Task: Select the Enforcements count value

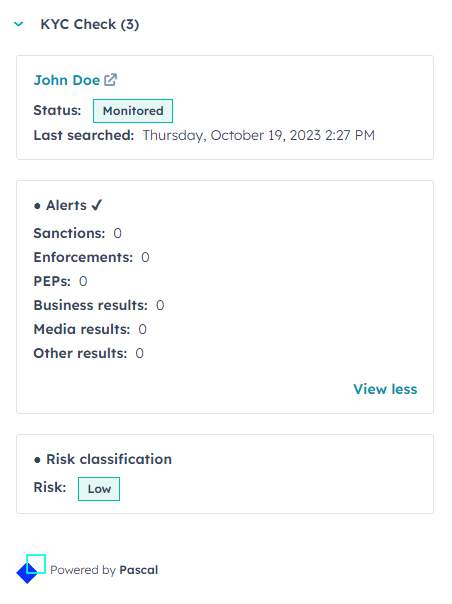Action: pos(145,257)
